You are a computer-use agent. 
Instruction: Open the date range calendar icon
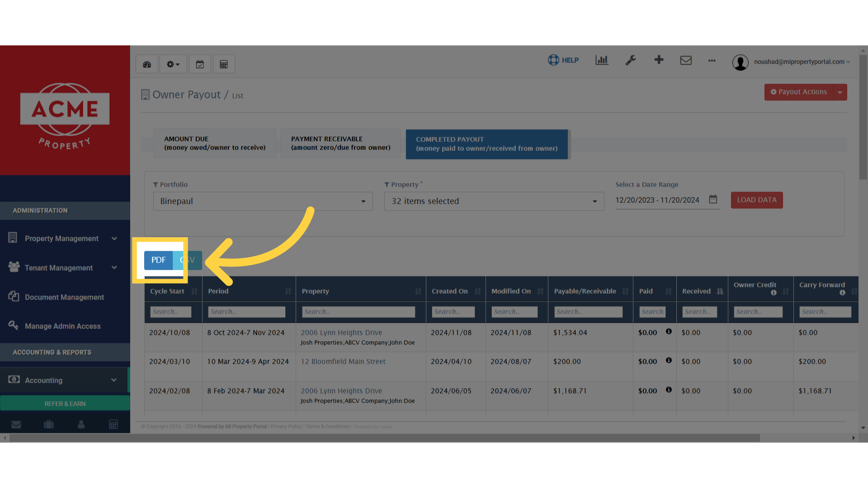coord(713,199)
